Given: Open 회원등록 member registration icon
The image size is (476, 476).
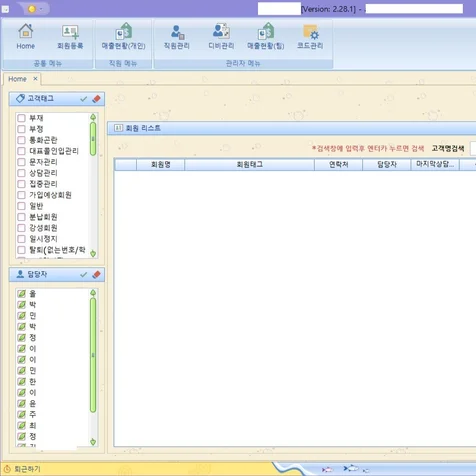Looking at the screenshot, I should 70,37.
